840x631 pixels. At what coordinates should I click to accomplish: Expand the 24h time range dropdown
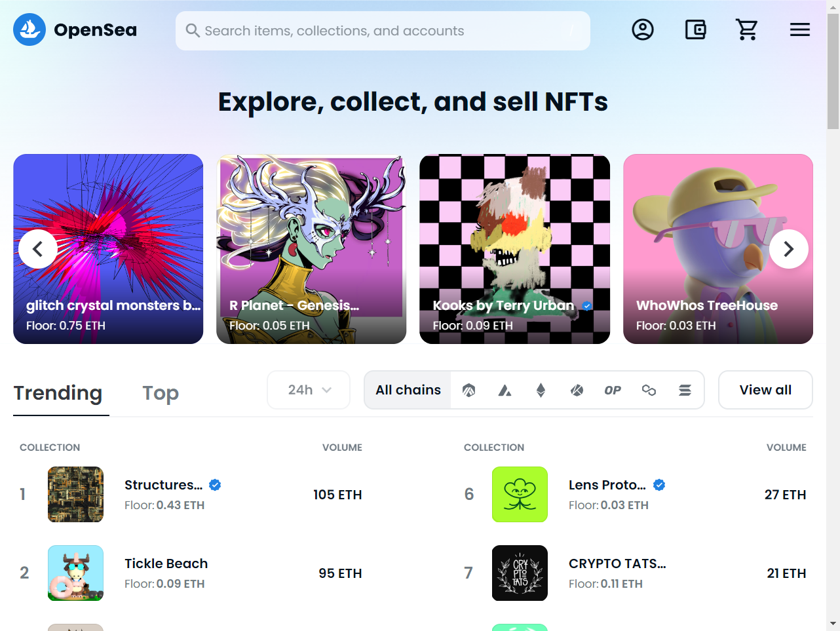309,391
